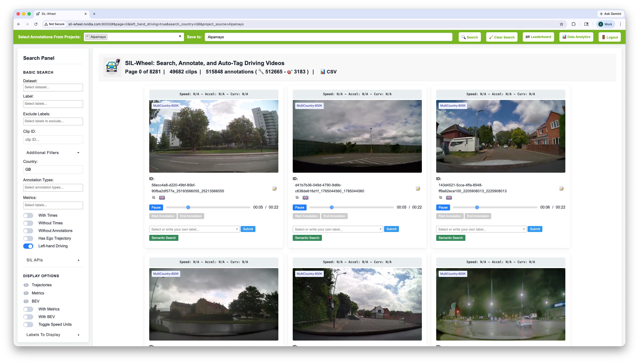Open the Exclude Labels dropdown
This screenshot has width=639, height=364.
pos(53,121)
